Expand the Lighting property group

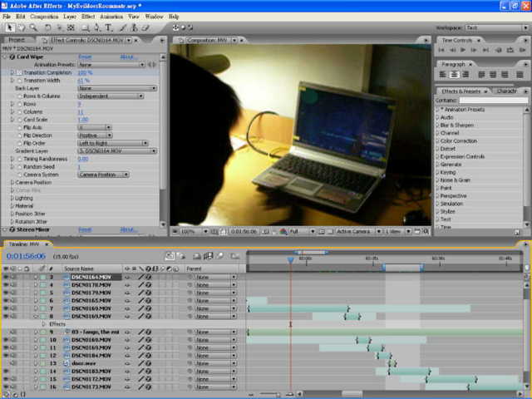point(12,198)
